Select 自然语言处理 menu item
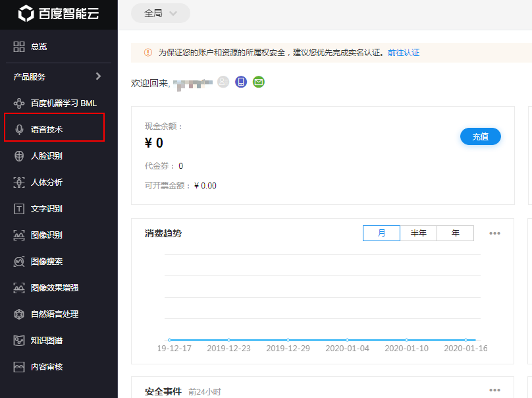The height and width of the screenshot is (398, 532). coord(59,314)
